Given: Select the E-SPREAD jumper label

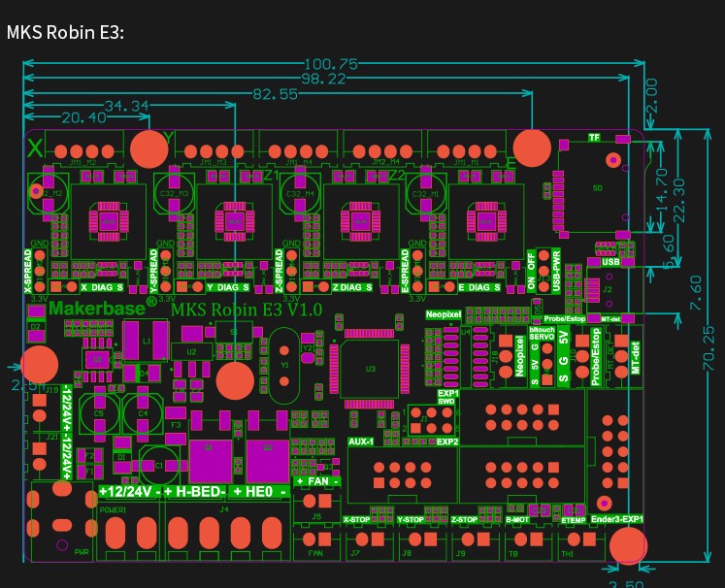Looking at the screenshot, I should pos(405,271).
